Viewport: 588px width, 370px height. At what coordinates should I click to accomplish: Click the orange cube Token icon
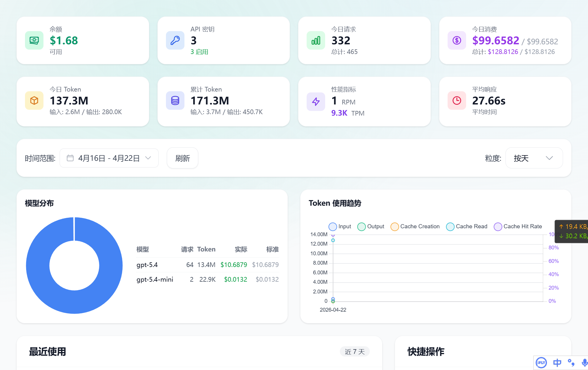coord(34,101)
